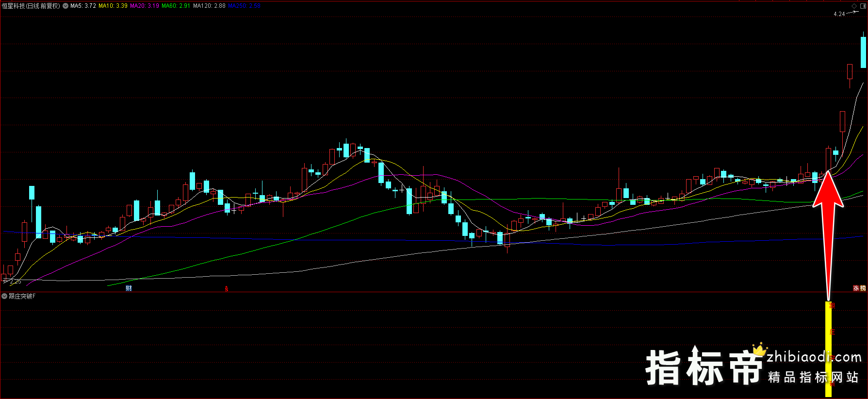Expand the 跟庄突破F indicator dropdown arrow
868x399 pixels.
(x=4, y=296)
